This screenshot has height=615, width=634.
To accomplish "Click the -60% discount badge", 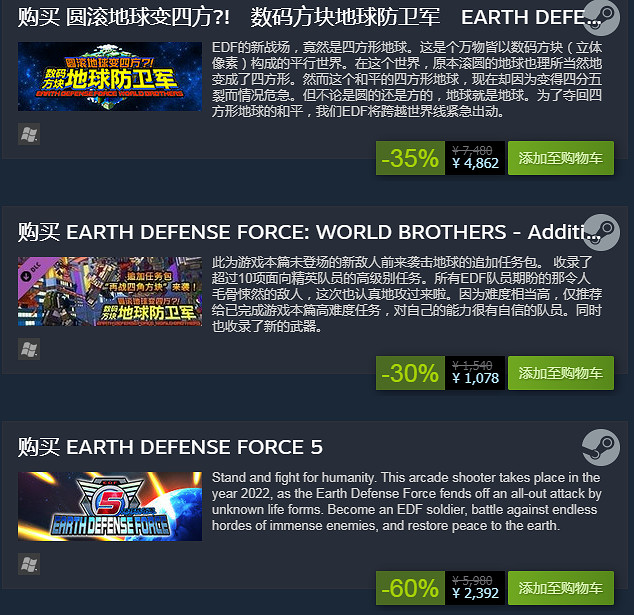I will pyautogui.click(x=410, y=588).
